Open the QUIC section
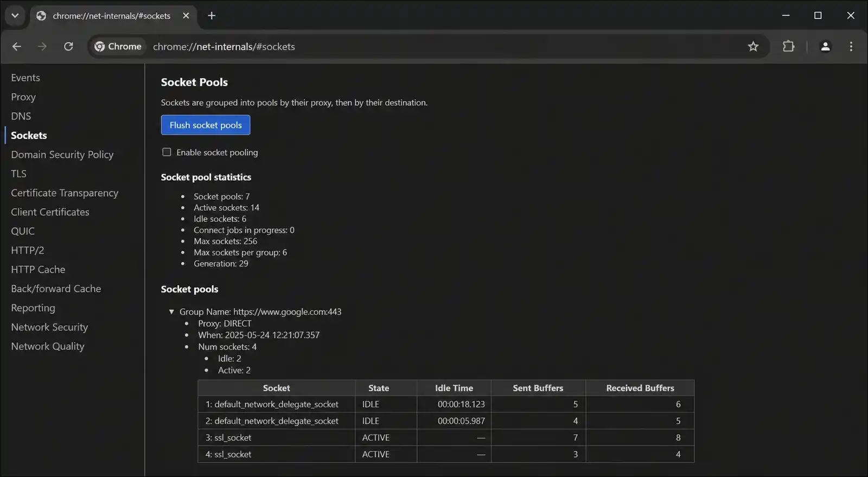868x477 pixels. tap(23, 231)
